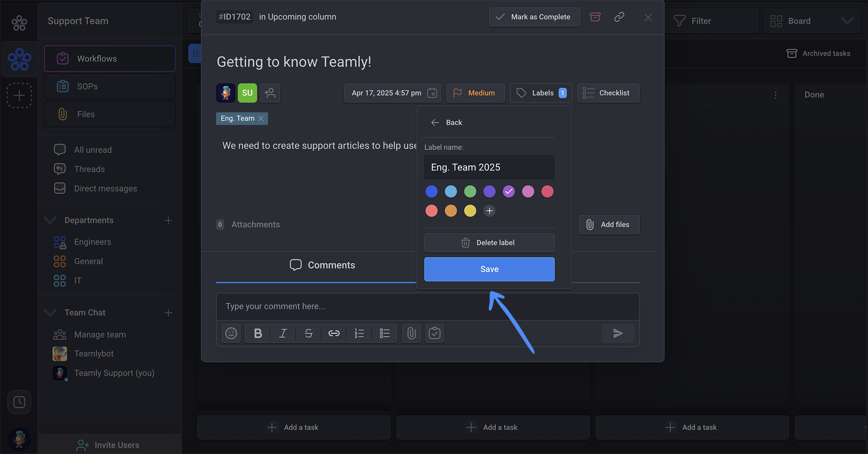Select the crimson red label color

pos(548,191)
